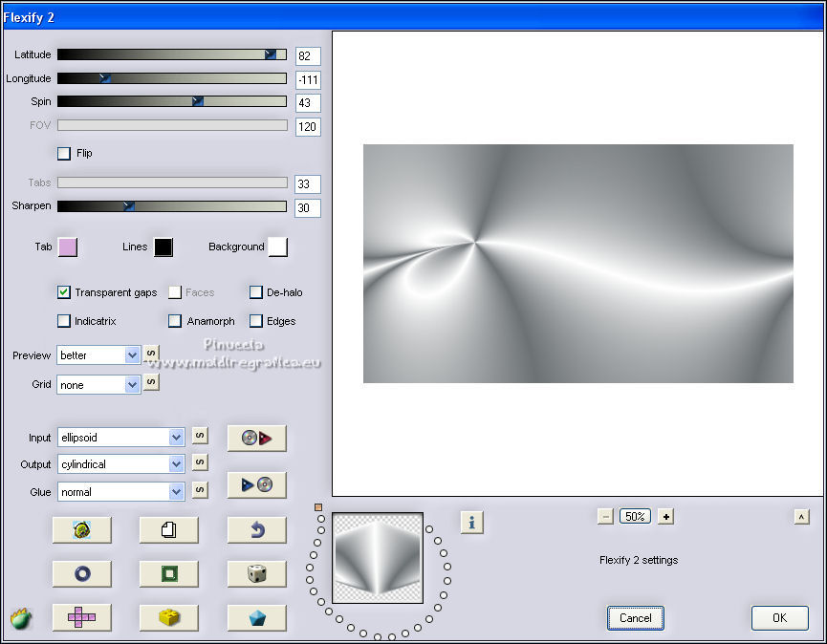Click the Sharpen slider handle
827x644 pixels.
129,206
